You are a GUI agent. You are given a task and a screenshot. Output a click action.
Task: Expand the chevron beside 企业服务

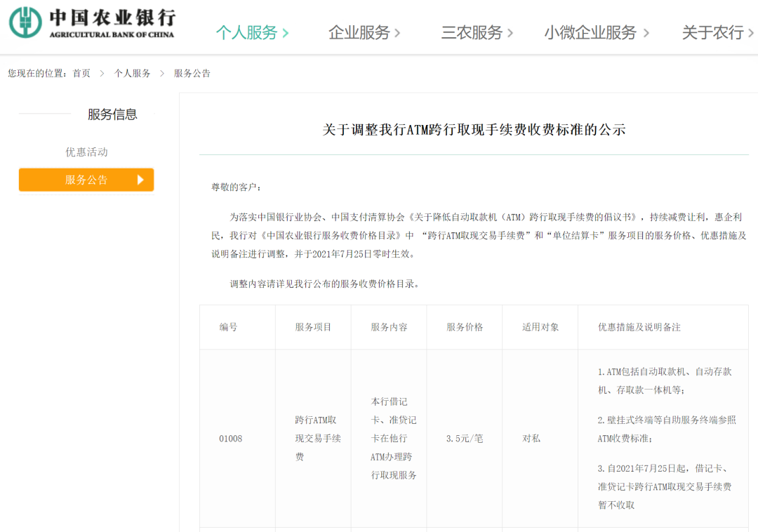(397, 34)
